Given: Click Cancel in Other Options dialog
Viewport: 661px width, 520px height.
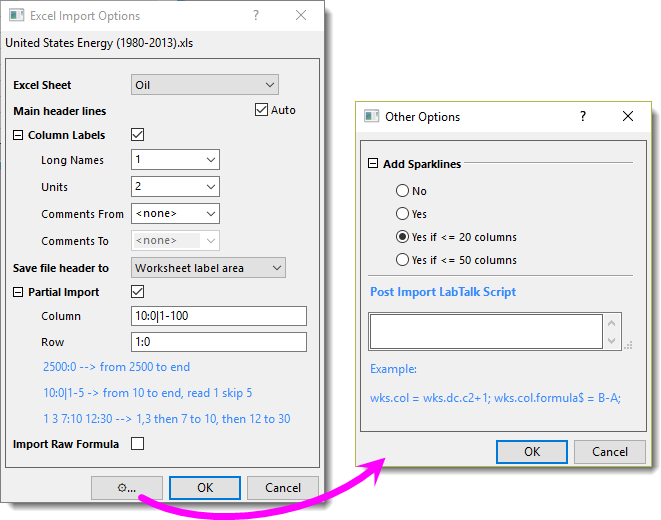Looking at the screenshot, I should 610,452.
